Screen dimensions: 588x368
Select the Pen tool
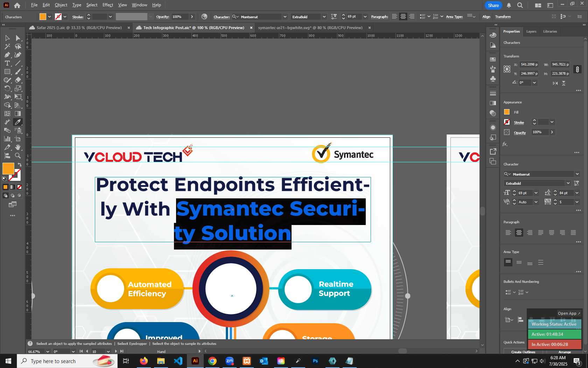click(x=7, y=55)
